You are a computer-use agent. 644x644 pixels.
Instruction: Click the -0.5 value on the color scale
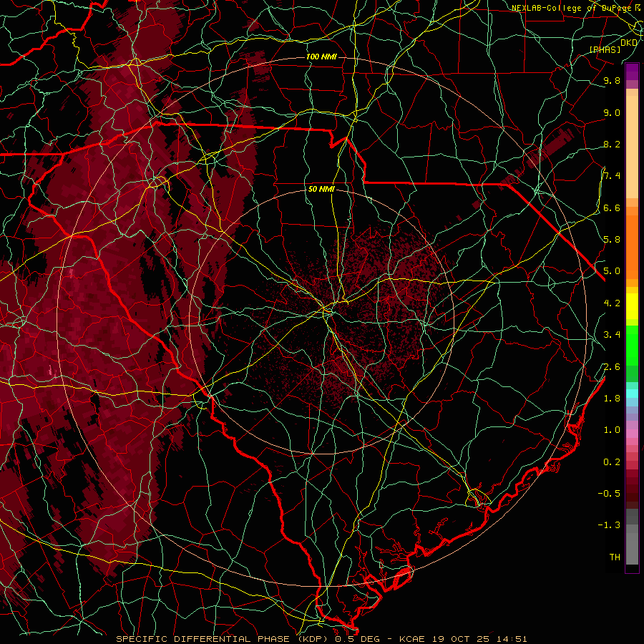[609, 494]
